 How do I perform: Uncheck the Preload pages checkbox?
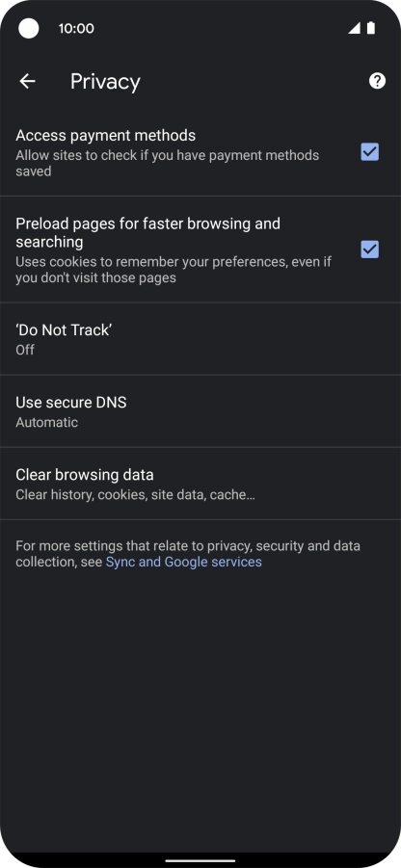(x=369, y=250)
